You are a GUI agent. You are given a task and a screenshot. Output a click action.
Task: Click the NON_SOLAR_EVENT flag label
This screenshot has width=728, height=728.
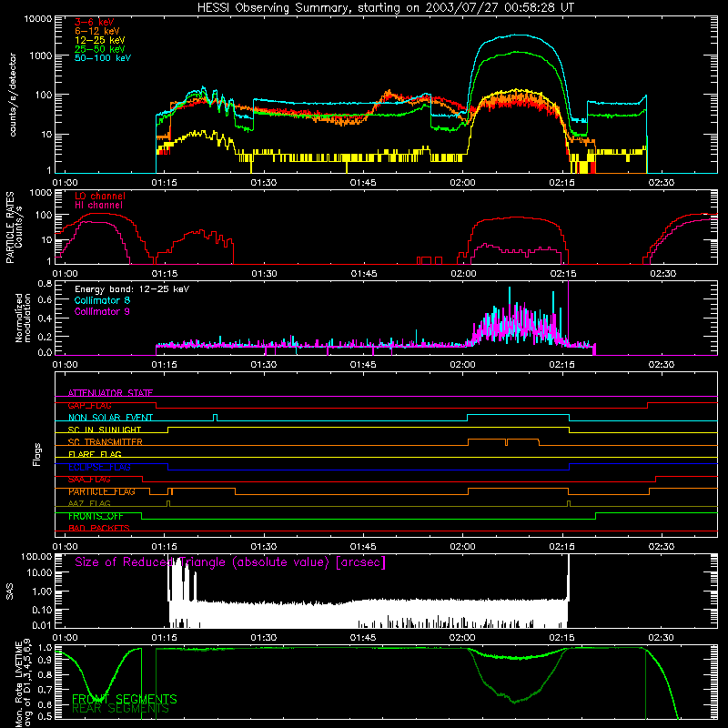click(110, 418)
